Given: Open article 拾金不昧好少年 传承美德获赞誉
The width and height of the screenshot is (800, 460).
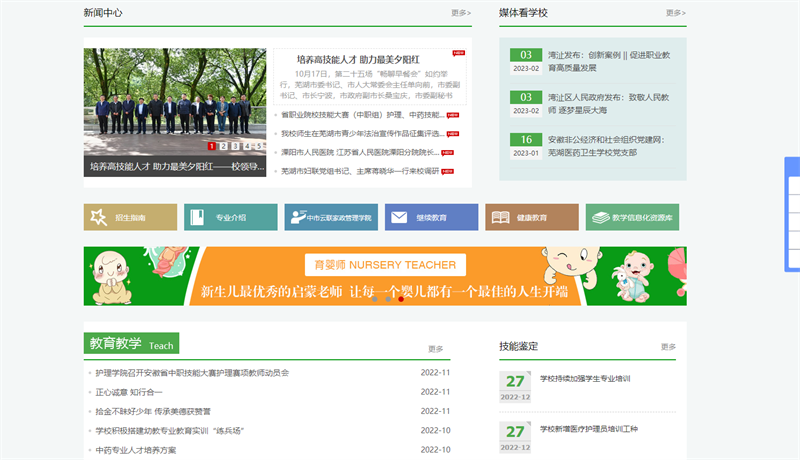Looking at the screenshot, I should click(x=153, y=412).
